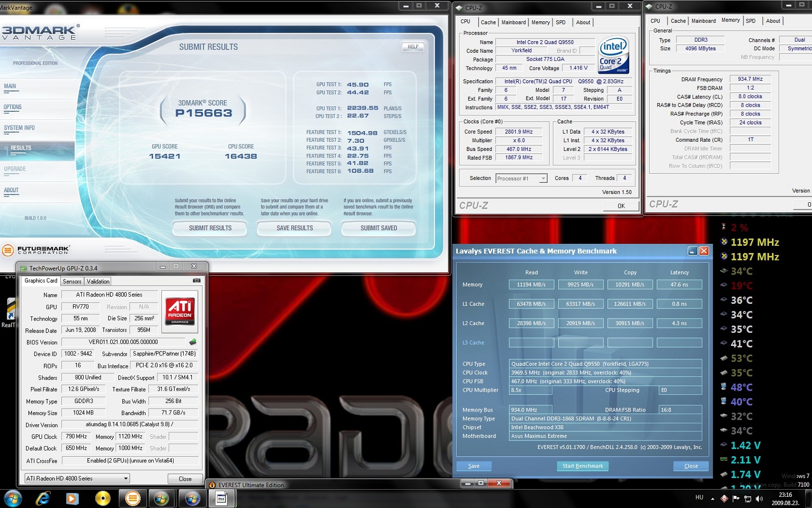Open the Action Center flag tray icon
The image size is (812, 508).
[736, 499]
